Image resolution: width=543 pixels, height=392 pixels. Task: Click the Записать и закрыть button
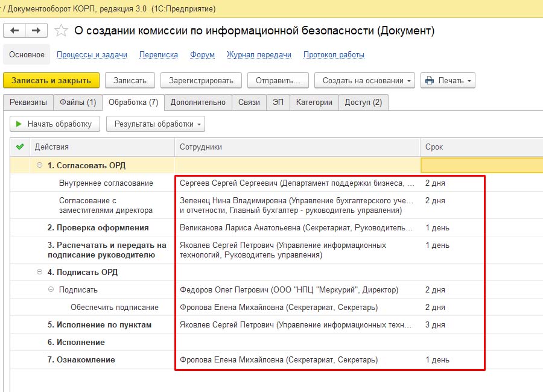(x=51, y=80)
